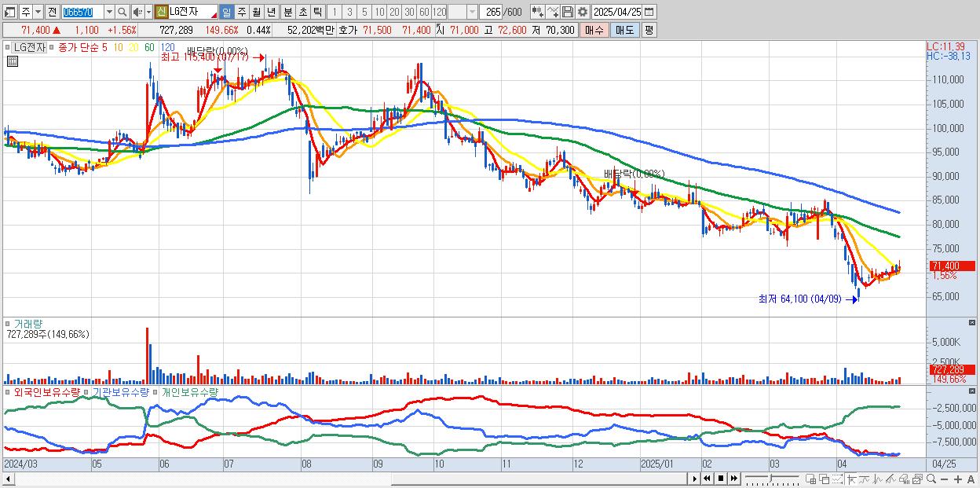Open the 주 market type dropdown arrow
This screenshot has height=488, width=980.
[38, 12]
